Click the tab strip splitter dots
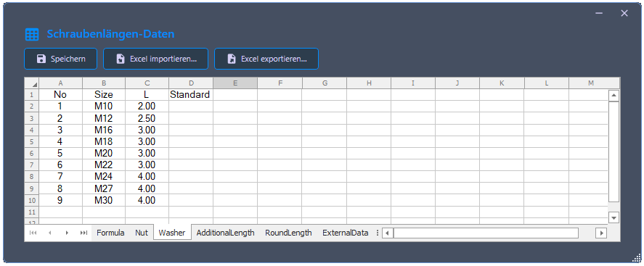 pyautogui.click(x=378, y=233)
